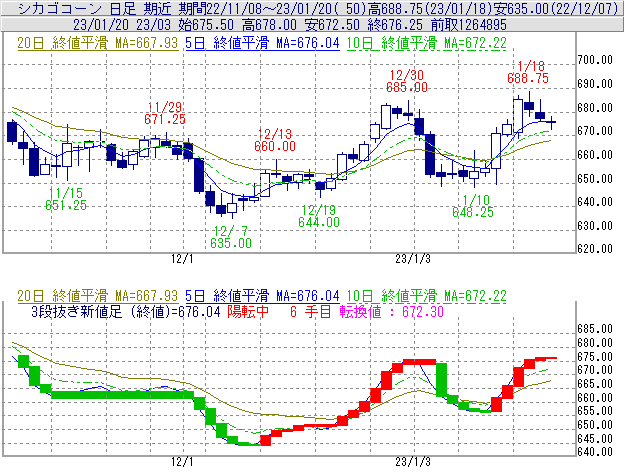Click the 1/18 688.75 peak annotation
Screen dimensions: 624x475
(x=528, y=72)
